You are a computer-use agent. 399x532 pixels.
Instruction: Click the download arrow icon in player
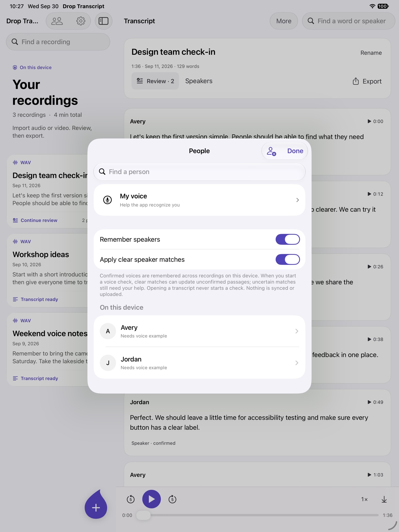pos(384,499)
